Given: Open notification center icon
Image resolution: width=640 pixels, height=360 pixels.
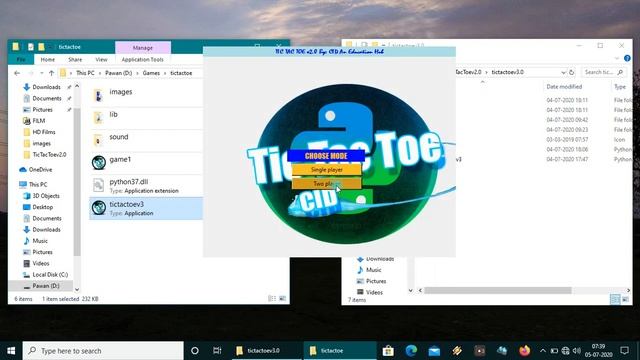Looking at the screenshot, I should point(624,351).
